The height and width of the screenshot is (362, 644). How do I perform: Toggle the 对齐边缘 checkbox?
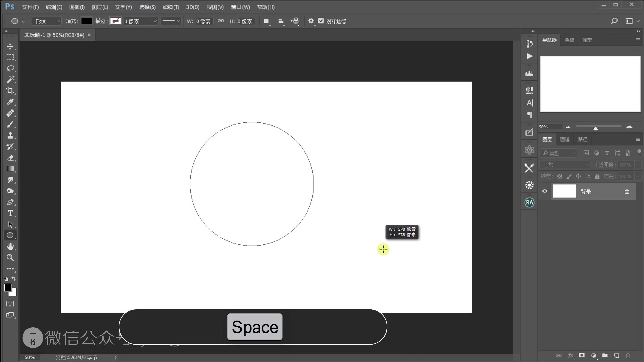321,21
